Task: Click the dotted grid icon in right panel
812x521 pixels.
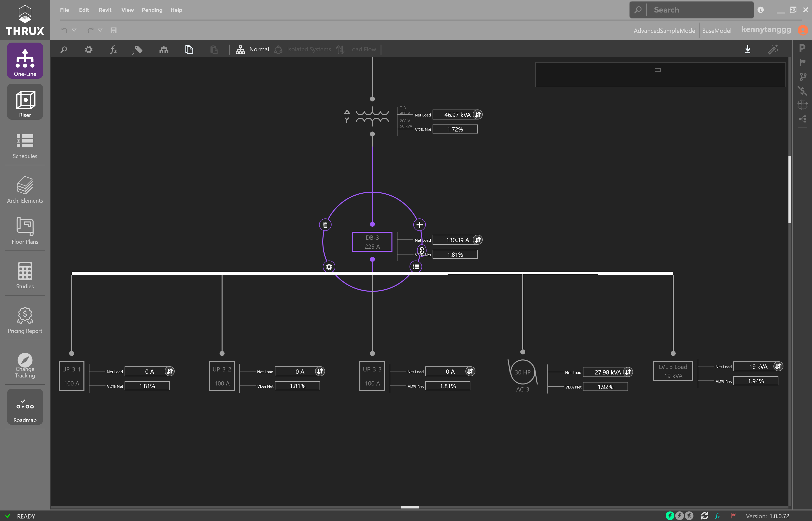Action: [802, 105]
